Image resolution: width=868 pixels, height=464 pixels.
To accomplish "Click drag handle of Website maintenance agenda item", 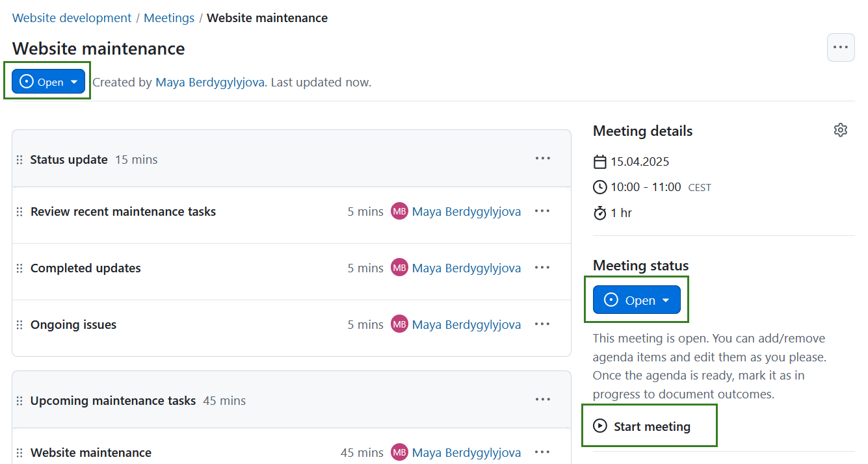I will 20,453.
